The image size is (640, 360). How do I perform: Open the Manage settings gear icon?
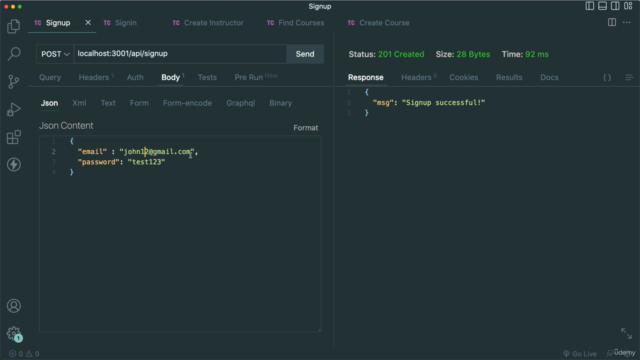click(x=13, y=333)
